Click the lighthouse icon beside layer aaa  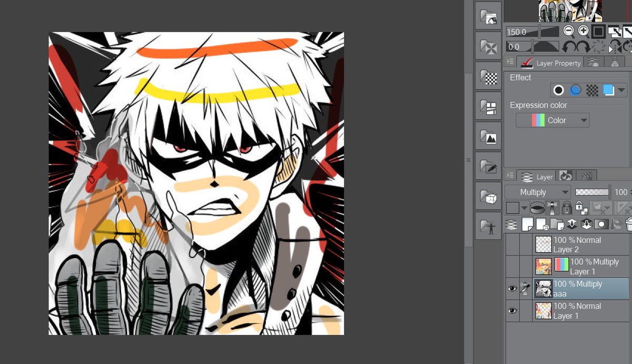coord(525,288)
